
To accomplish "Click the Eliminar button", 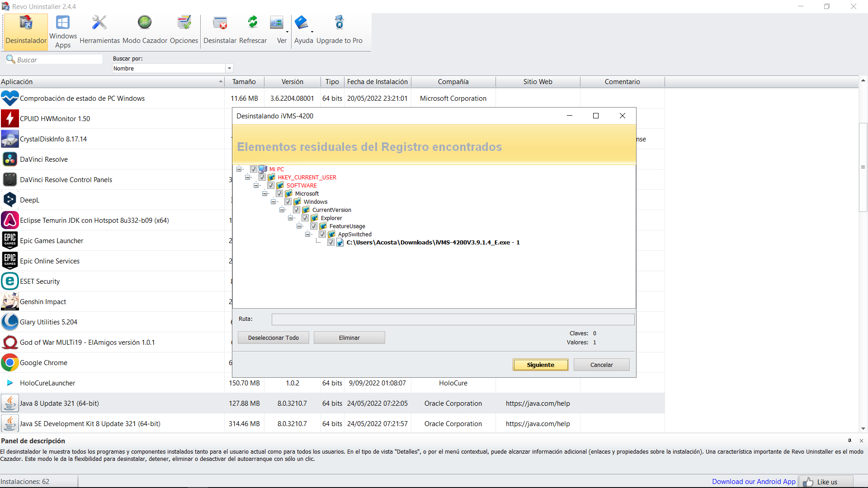I will pyautogui.click(x=349, y=338).
